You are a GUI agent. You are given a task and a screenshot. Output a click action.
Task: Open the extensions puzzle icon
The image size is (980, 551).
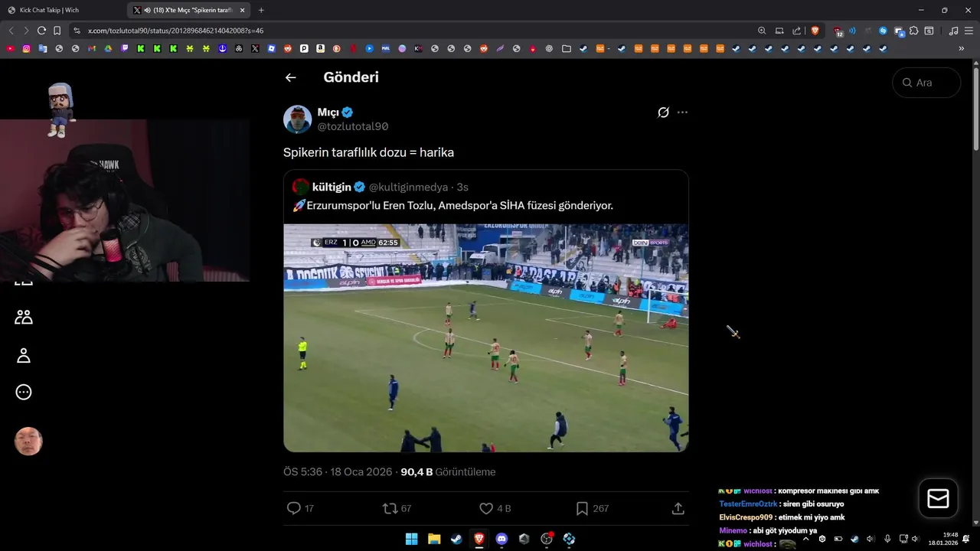click(913, 31)
